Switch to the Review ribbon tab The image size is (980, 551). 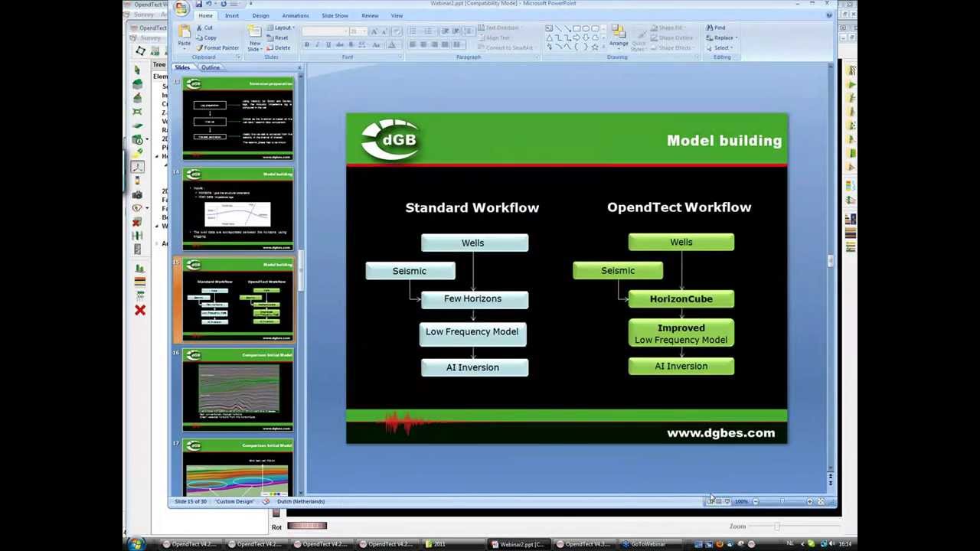(370, 16)
